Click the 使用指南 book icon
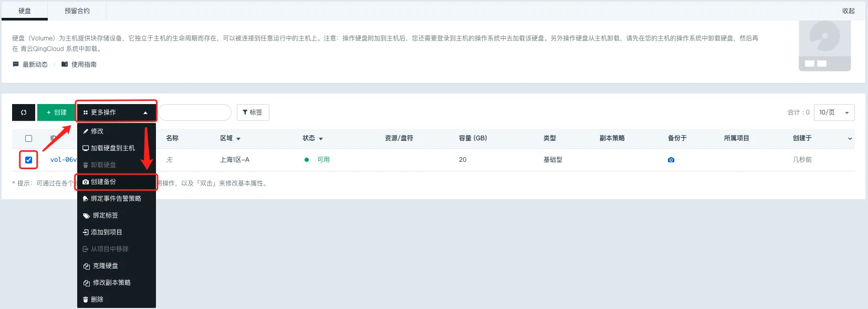 coord(65,64)
